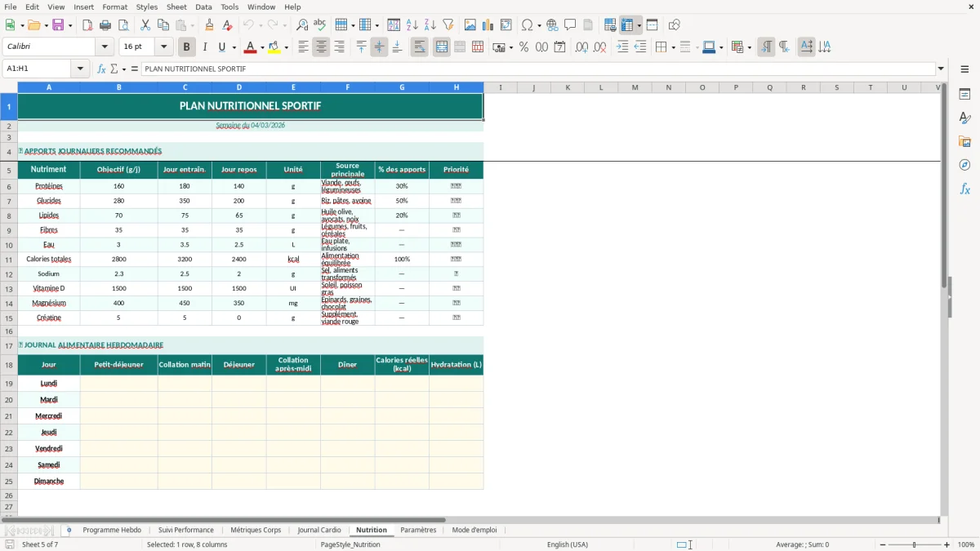Click the Sort Descending icon
Image resolution: width=980 pixels, height=551 pixels.
pyautogui.click(x=430, y=25)
